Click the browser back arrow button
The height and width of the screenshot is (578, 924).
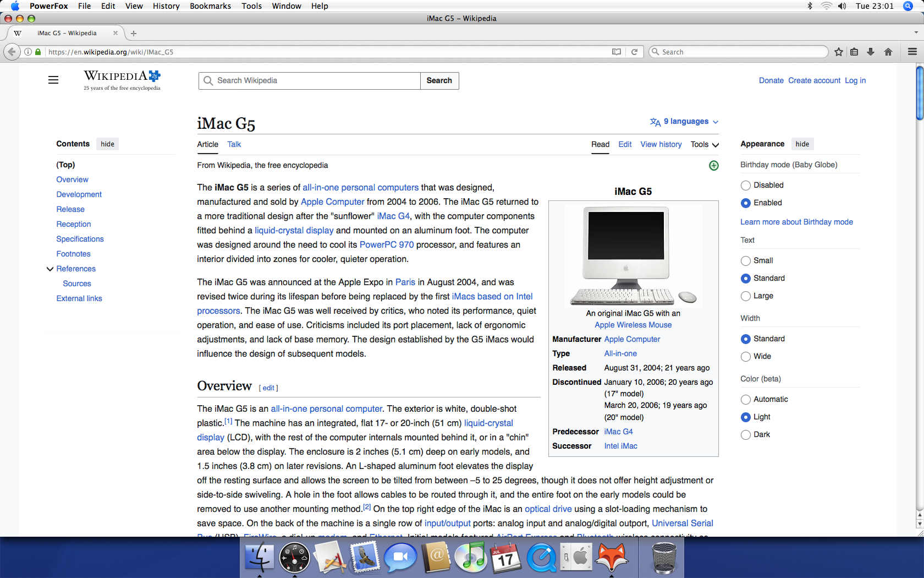pyautogui.click(x=12, y=52)
